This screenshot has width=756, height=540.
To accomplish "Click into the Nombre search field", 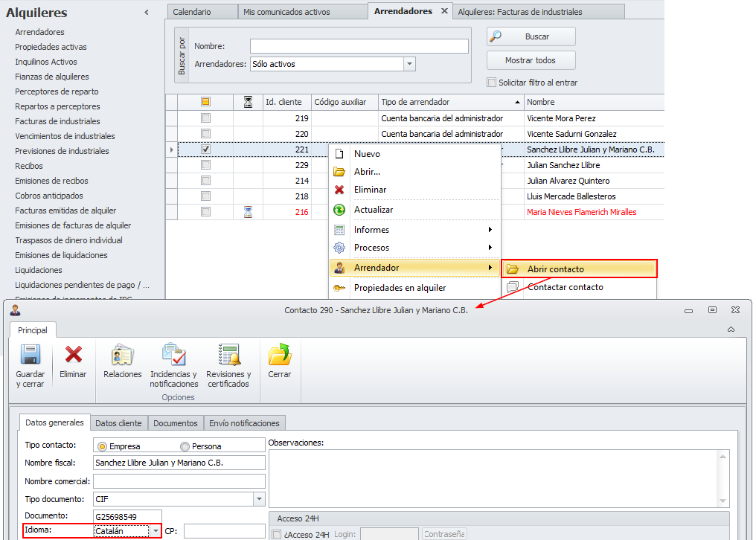I will (359, 46).
